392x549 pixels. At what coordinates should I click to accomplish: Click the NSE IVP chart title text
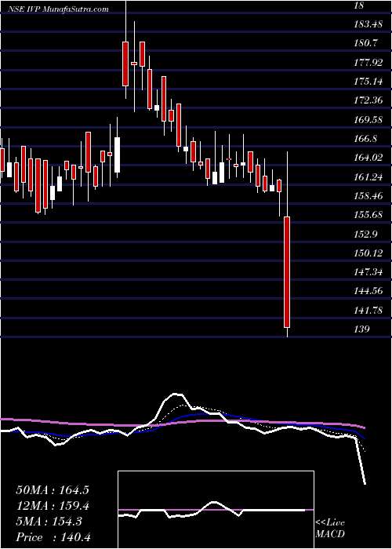(x=58, y=9)
